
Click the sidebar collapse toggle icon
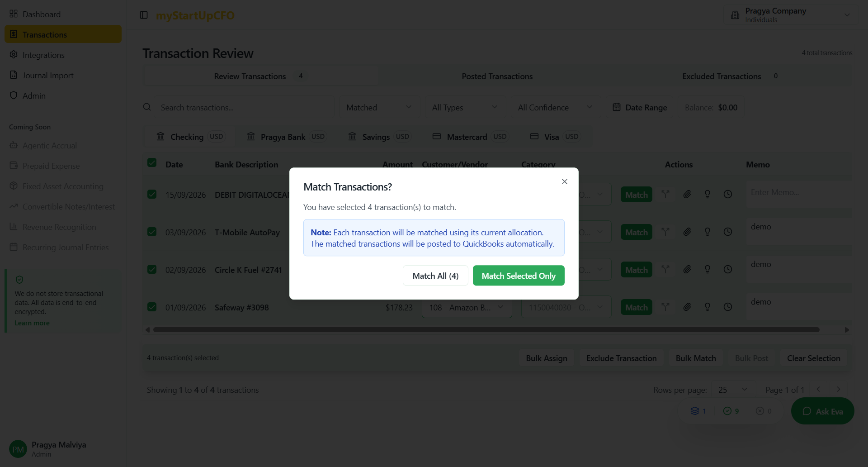click(144, 15)
